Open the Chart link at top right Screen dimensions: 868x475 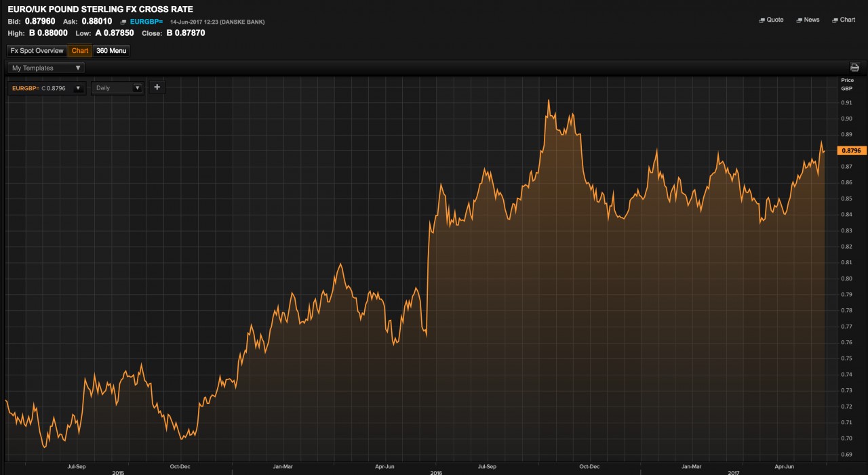pos(848,20)
